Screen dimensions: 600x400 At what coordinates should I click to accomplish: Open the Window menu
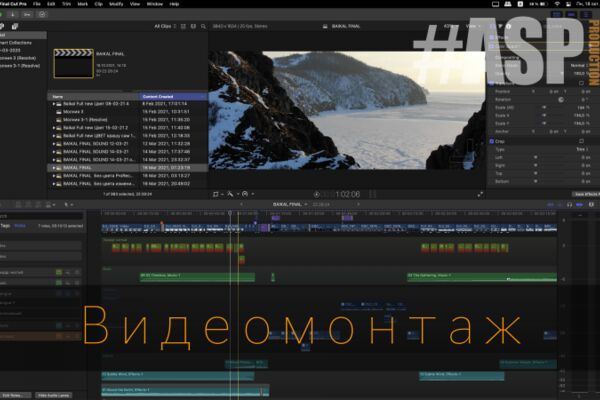155,4
